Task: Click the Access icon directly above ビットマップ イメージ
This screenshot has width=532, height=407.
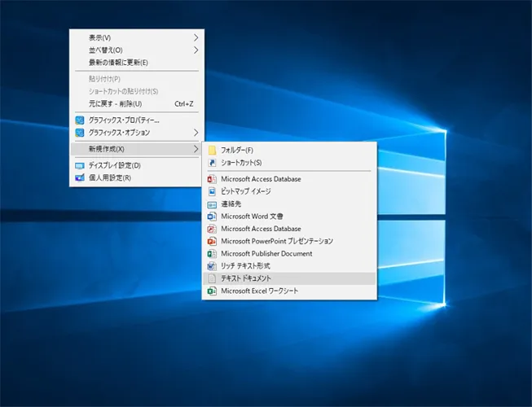Action: click(212, 179)
